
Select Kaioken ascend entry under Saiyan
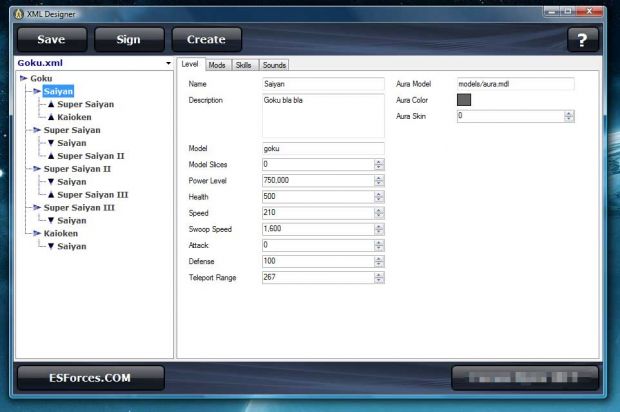pos(74,117)
